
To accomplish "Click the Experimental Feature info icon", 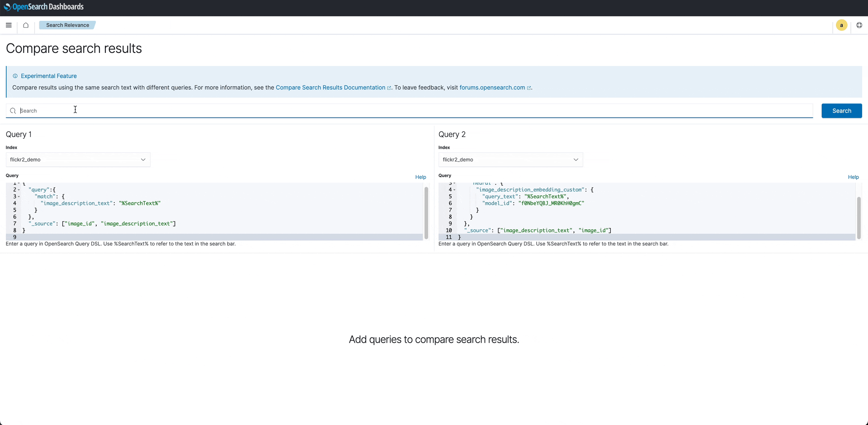I will click(15, 76).
